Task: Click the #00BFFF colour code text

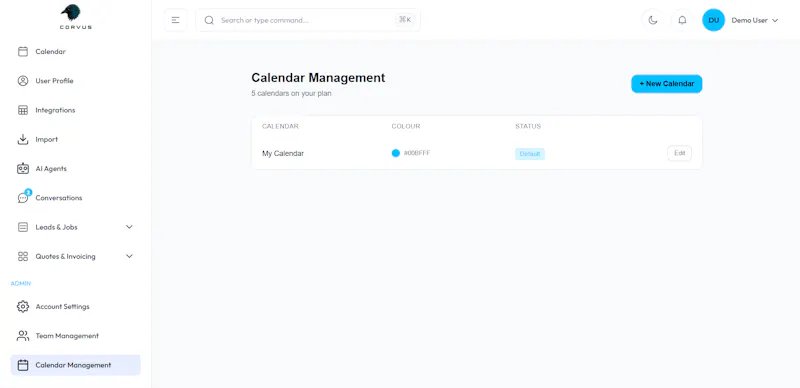Action: (x=417, y=153)
